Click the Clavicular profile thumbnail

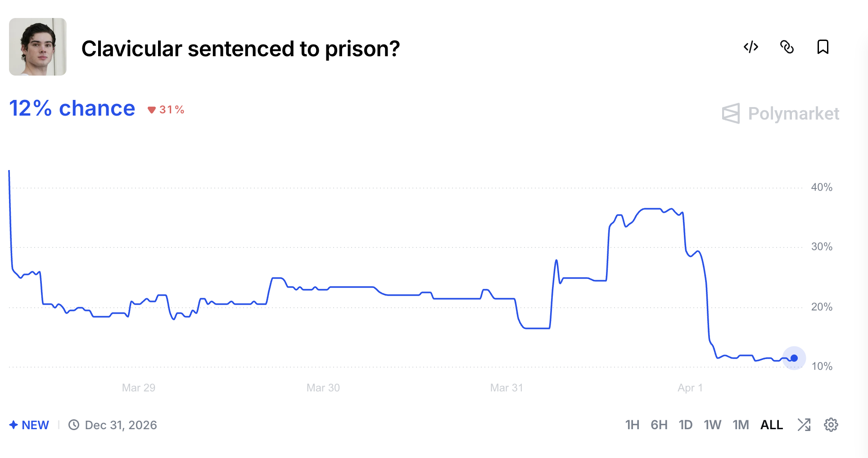(38, 47)
